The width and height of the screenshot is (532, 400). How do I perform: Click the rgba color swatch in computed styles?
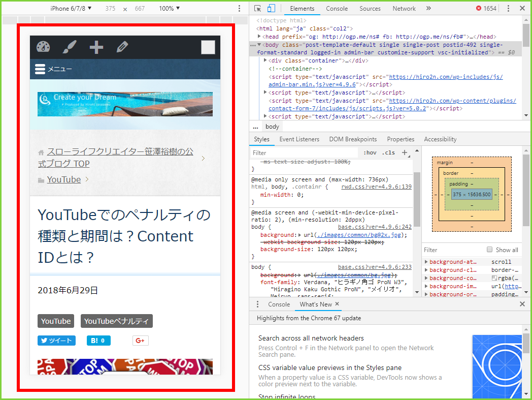(494, 278)
